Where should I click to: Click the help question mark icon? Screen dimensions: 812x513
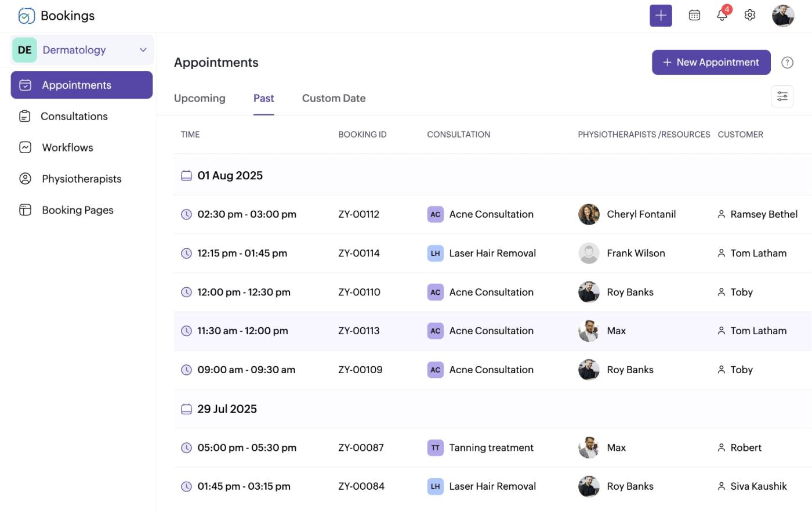[x=787, y=63]
